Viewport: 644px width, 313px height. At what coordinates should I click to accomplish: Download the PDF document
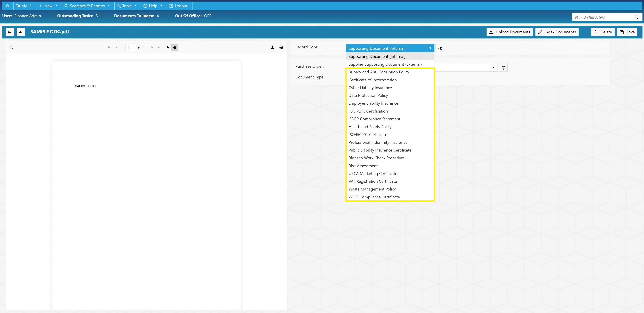coord(272,47)
